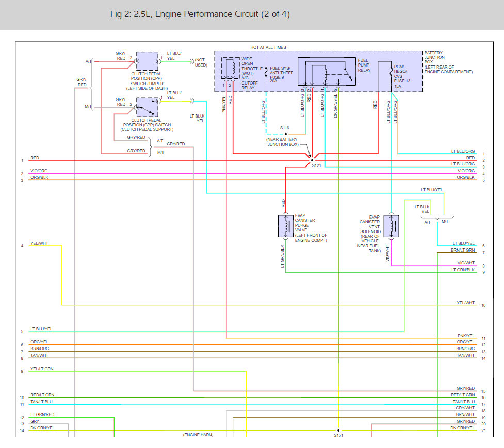Click the 'DK GRN/YEL' wire label on left
Viewport: 504px width, 448px height.
point(42,428)
